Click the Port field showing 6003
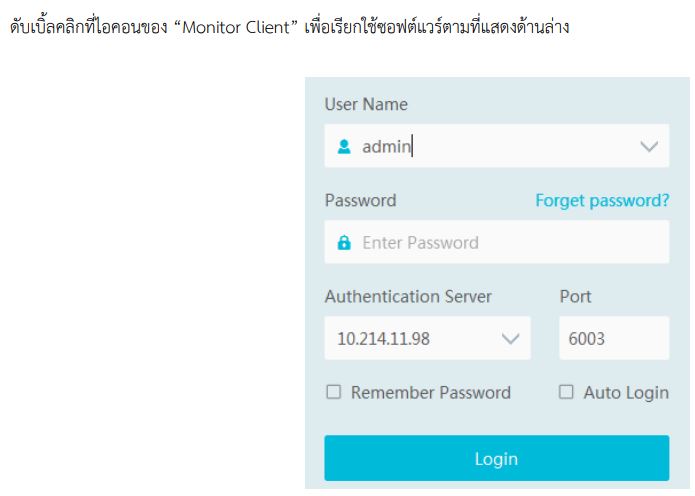This screenshot has height=496, width=695. [612, 338]
